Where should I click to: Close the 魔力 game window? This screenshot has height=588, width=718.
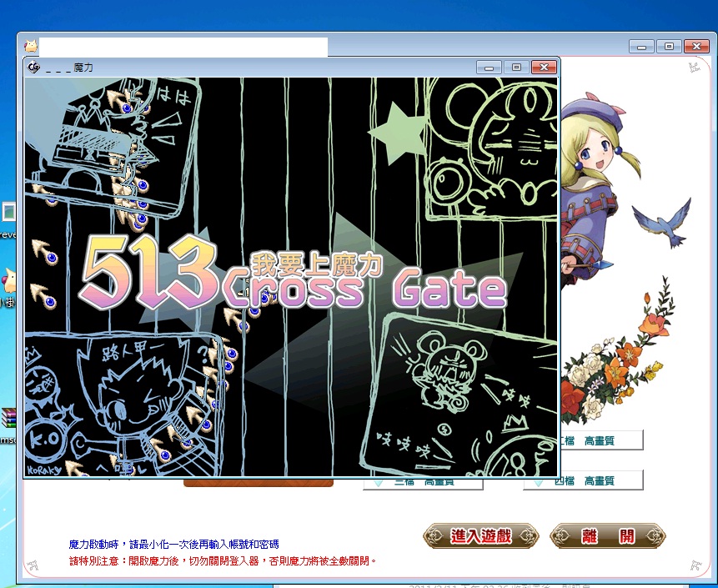(x=543, y=67)
